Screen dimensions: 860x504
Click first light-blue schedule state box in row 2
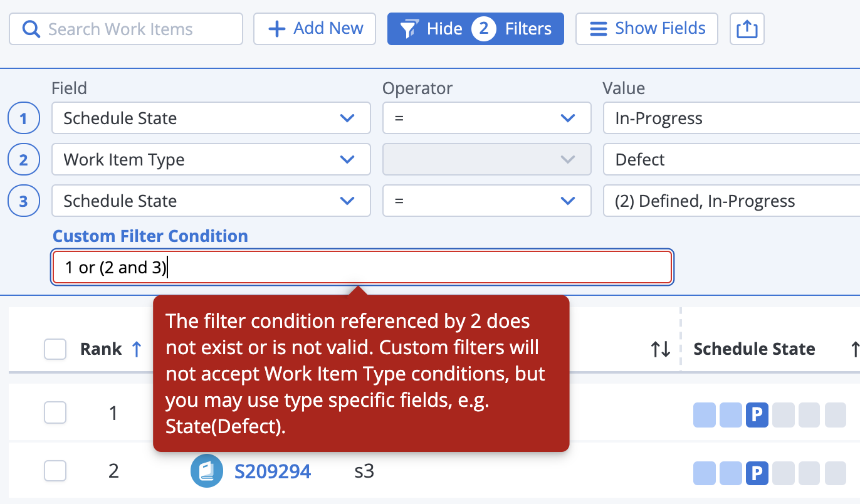coord(704,473)
